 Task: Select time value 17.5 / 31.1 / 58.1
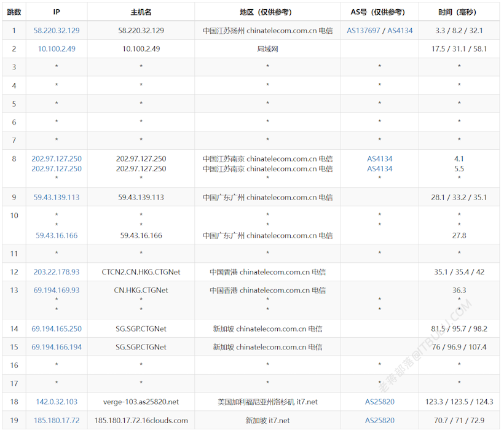click(459, 49)
